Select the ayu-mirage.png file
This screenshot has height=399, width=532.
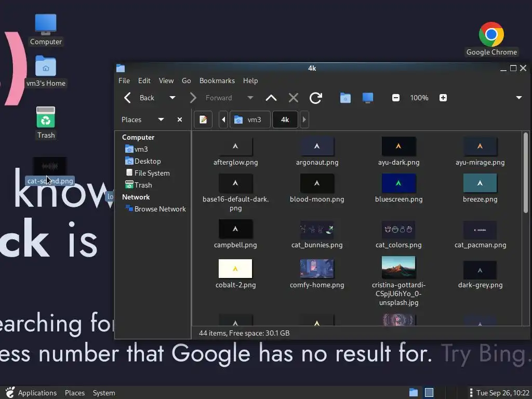click(480, 151)
